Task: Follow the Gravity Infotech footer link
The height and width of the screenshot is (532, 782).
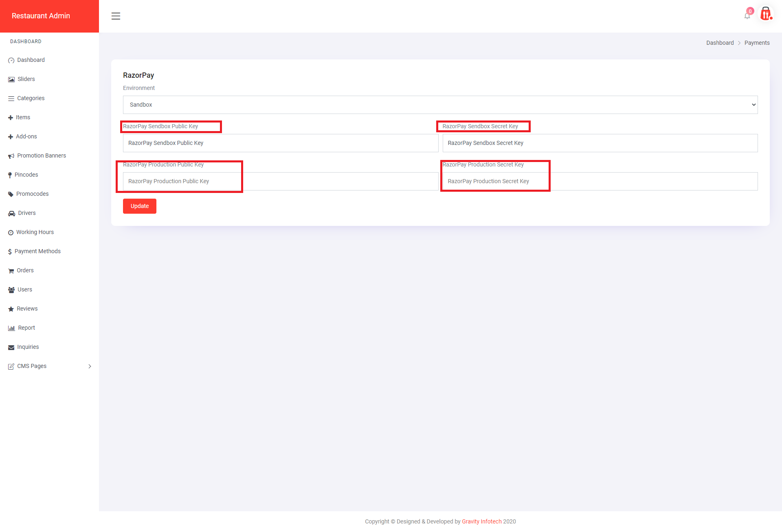Action: (x=481, y=521)
